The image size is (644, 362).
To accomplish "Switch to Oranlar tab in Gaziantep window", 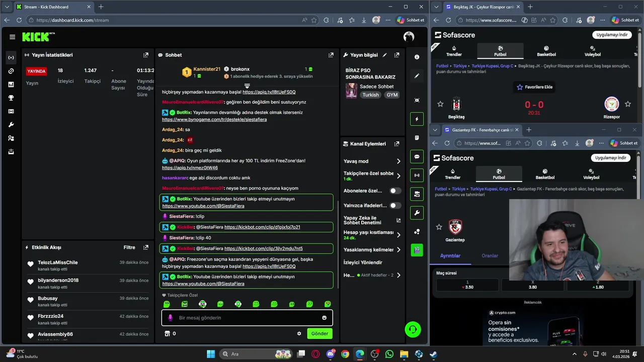I will point(490,255).
